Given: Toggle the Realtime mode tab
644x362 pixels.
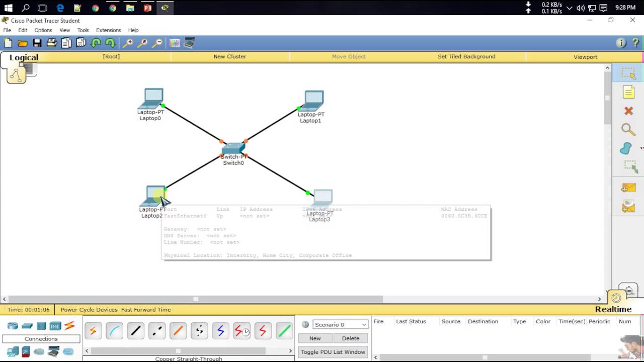Looking at the screenshot, I should coord(613,309).
